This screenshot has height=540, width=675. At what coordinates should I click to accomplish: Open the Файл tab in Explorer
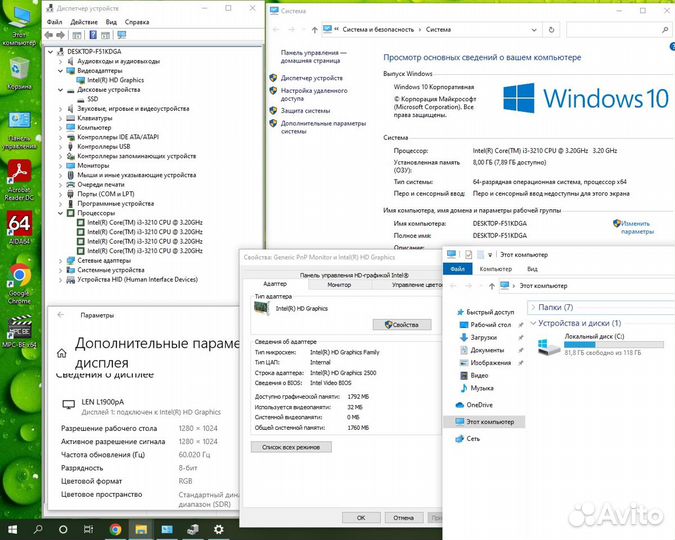[x=458, y=269]
